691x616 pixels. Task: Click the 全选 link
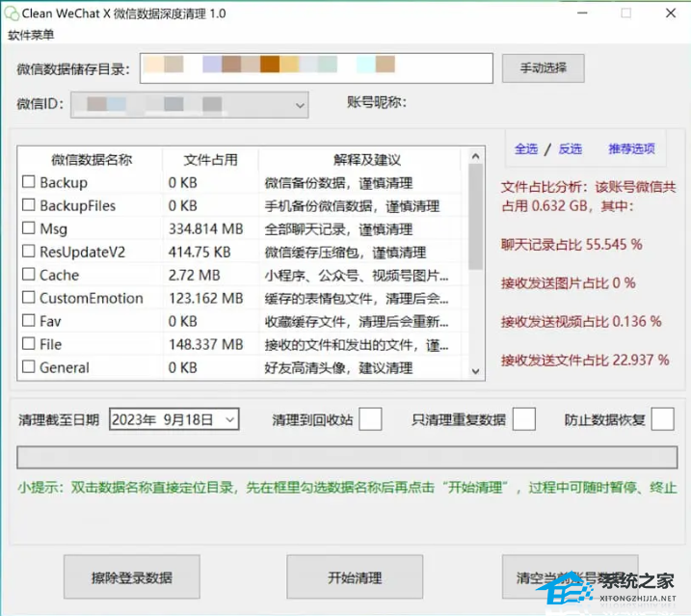[x=526, y=148]
